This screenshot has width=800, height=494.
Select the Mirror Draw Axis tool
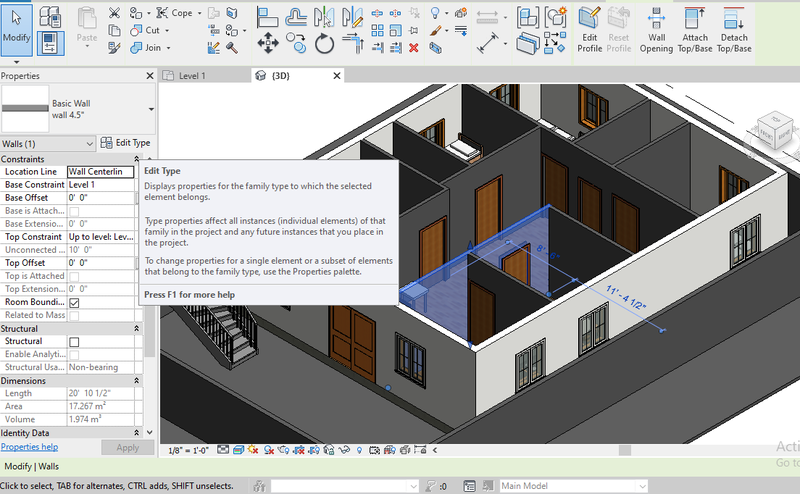352,17
